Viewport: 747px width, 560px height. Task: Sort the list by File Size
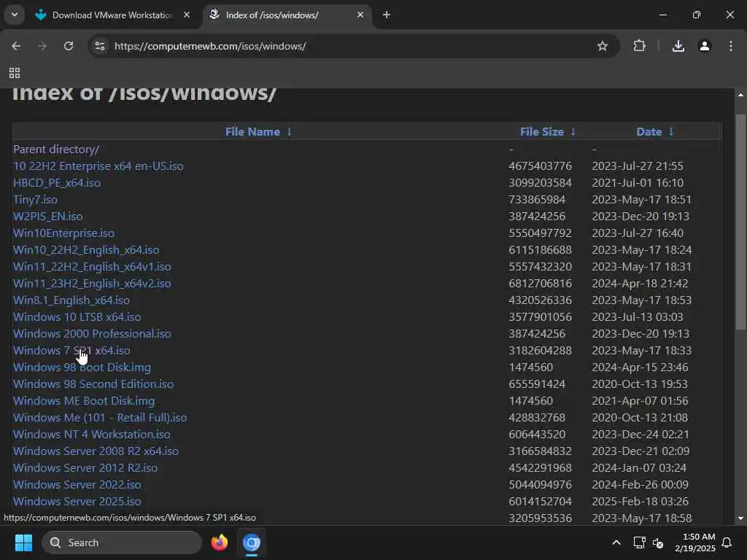542,132
